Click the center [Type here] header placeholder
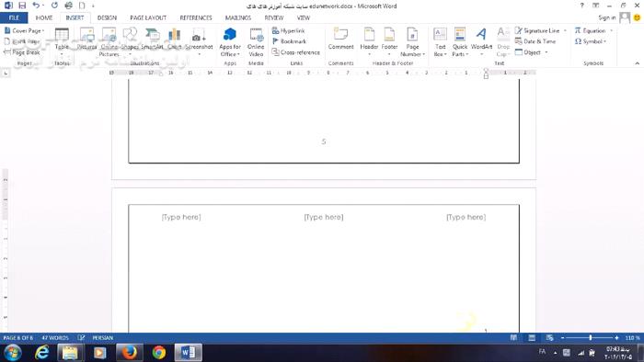644x362 pixels. (324, 217)
